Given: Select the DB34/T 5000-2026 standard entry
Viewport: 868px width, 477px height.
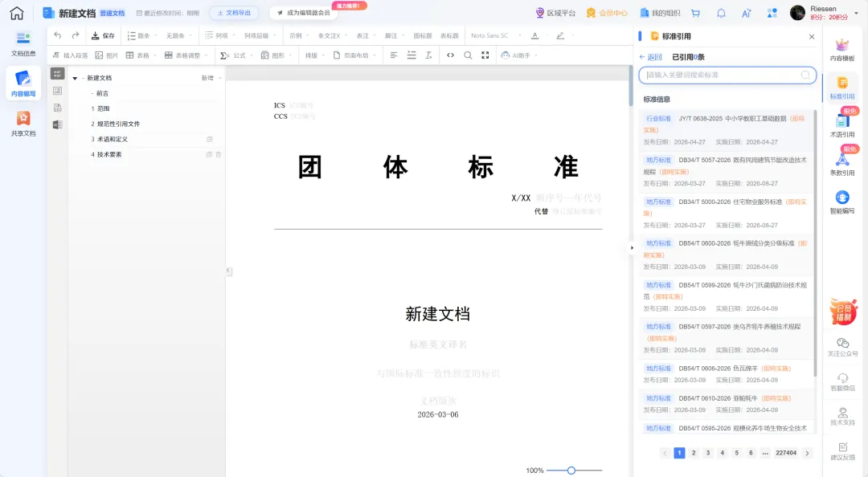Looking at the screenshot, I should 727,213.
